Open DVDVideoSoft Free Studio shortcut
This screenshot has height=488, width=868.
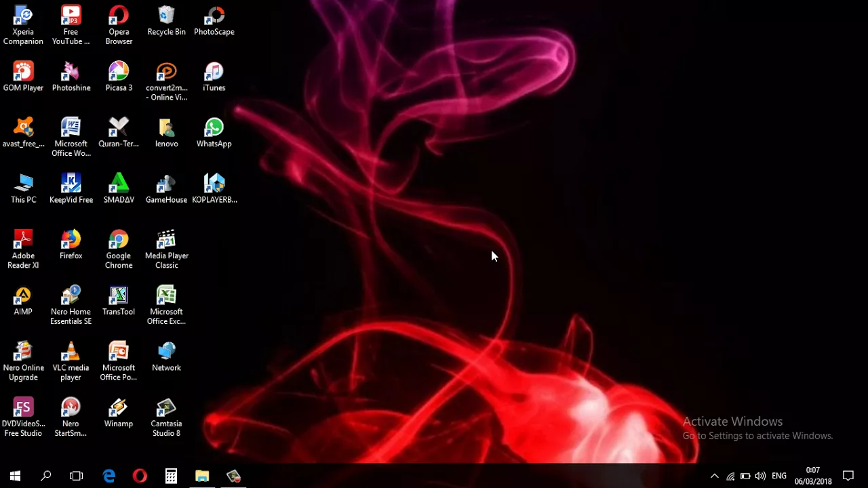23,418
